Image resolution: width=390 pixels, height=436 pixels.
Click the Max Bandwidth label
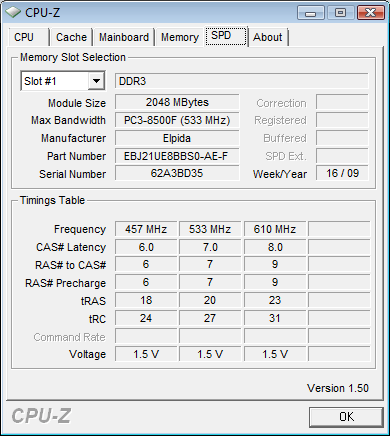[x=68, y=120]
